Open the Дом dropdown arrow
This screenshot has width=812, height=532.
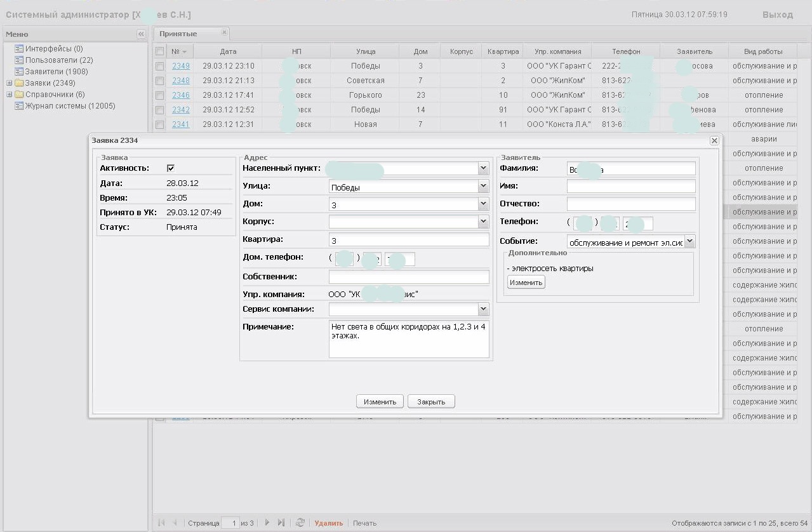pos(484,204)
